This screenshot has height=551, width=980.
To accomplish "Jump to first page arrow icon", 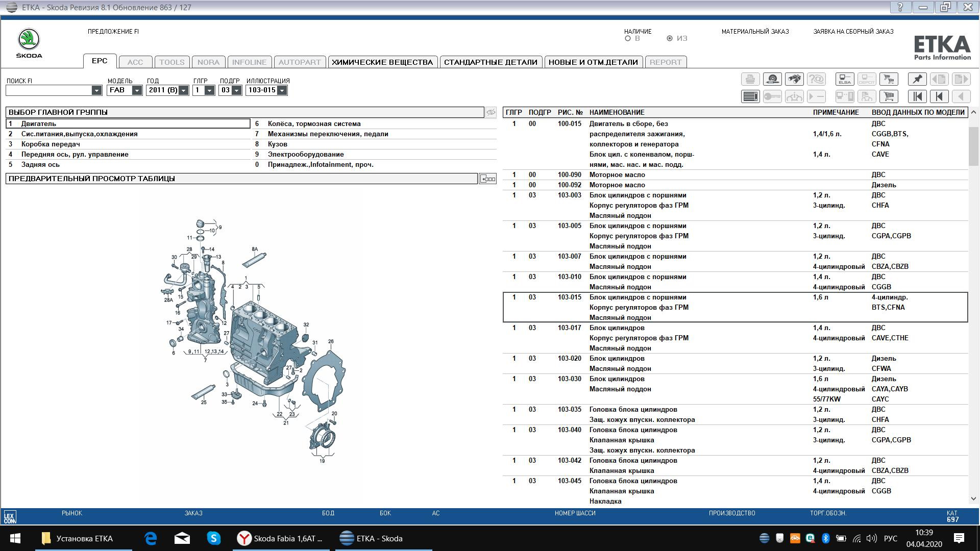I will 917,96.
